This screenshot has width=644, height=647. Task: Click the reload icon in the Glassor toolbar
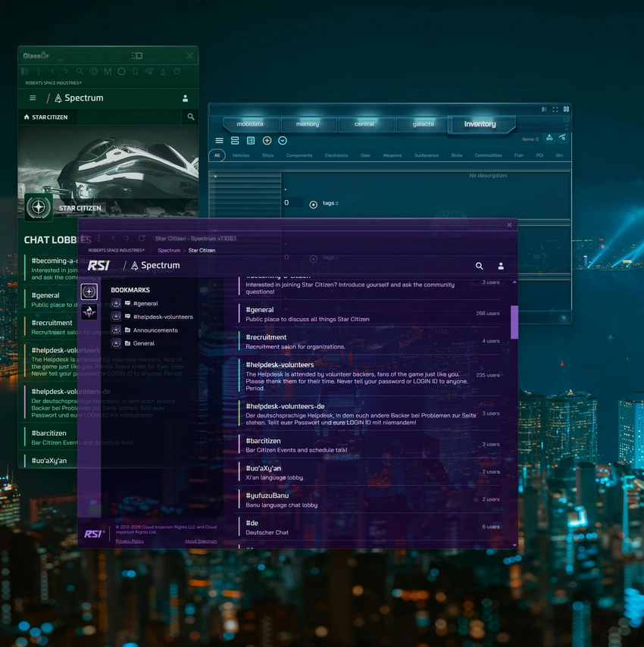pos(176,71)
